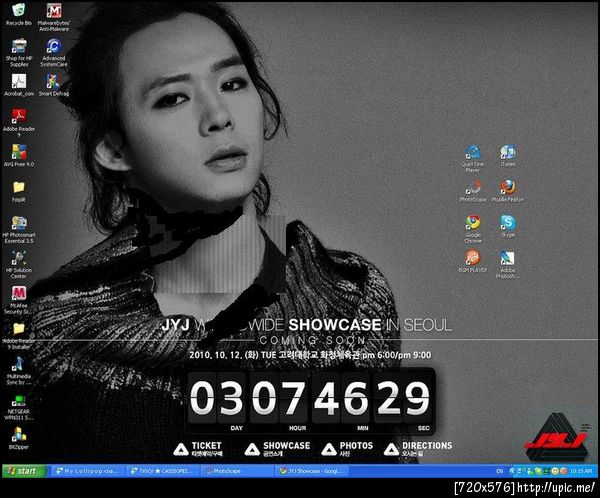Click the red face tray icon

pos(563,471)
